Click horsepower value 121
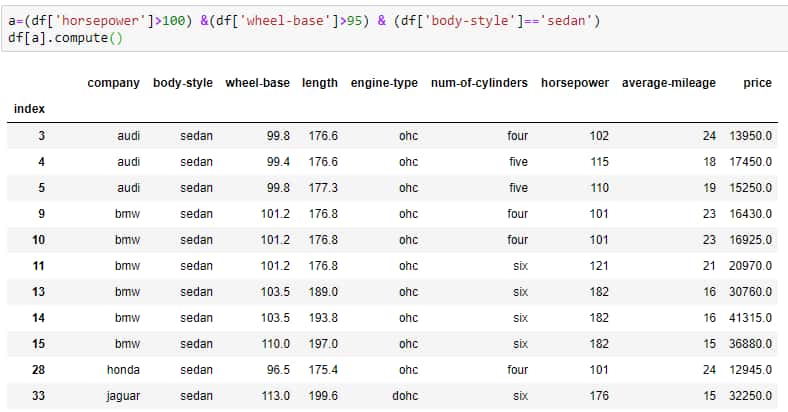The height and width of the screenshot is (412, 788). pyautogui.click(x=599, y=266)
